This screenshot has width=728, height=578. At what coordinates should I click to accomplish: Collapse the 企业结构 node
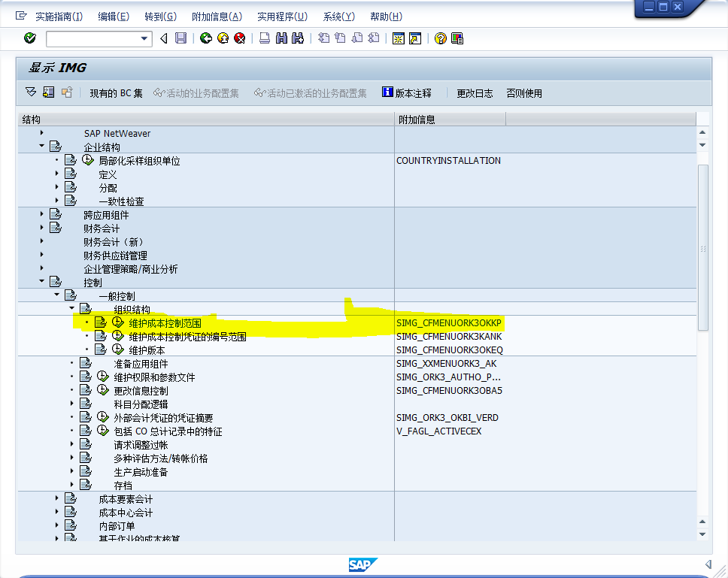pos(42,146)
